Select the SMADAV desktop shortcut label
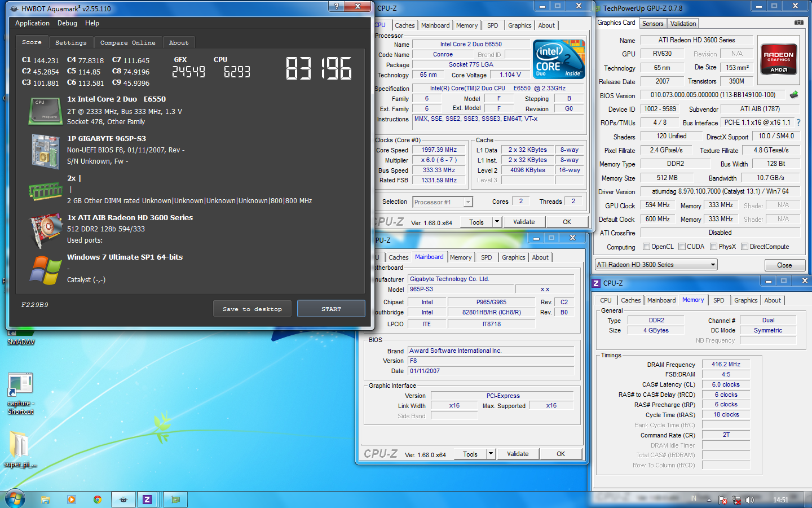The height and width of the screenshot is (508, 812). pos(21,342)
